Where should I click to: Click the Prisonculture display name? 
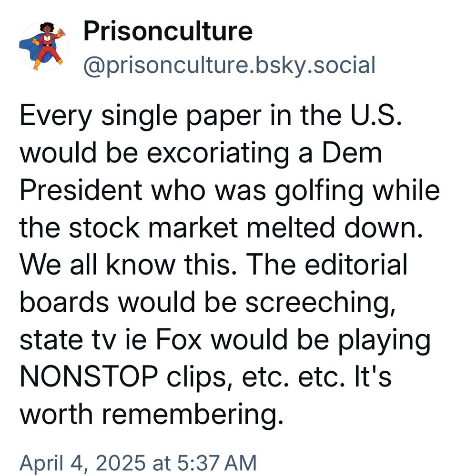click(168, 30)
